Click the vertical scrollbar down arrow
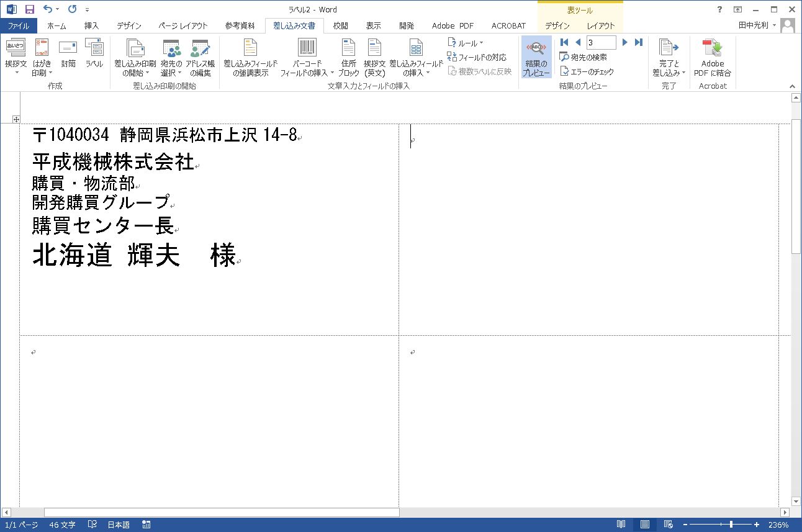 [796, 501]
